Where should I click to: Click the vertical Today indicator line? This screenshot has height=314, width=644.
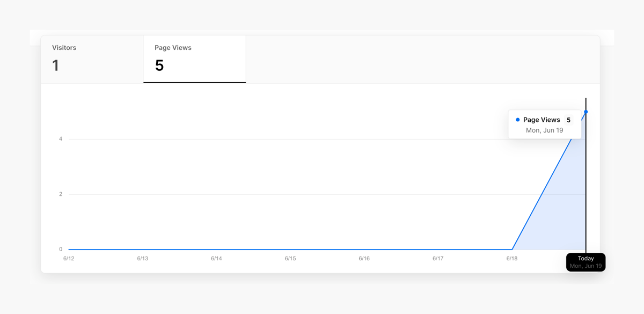586,188
